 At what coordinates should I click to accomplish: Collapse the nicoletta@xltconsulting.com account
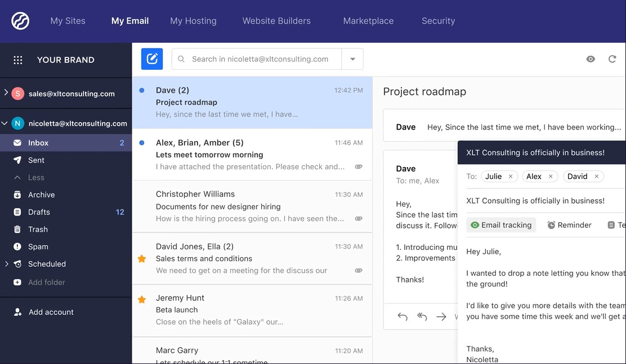pos(5,123)
